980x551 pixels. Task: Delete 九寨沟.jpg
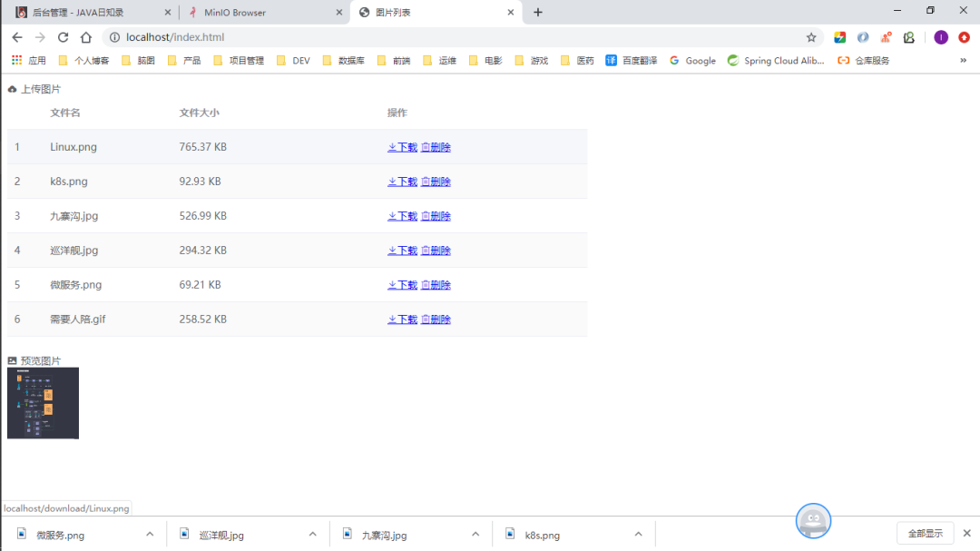(x=436, y=216)
